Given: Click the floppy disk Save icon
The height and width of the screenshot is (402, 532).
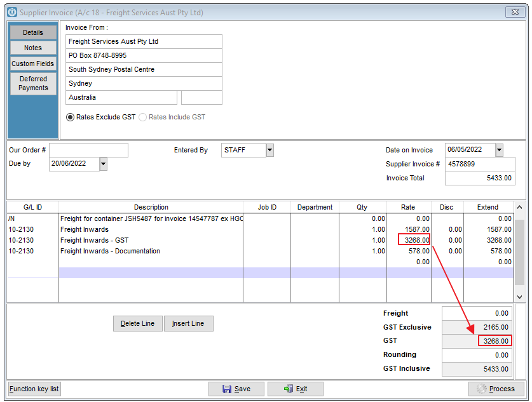Looking at the screenshot, I should point(227,389).
